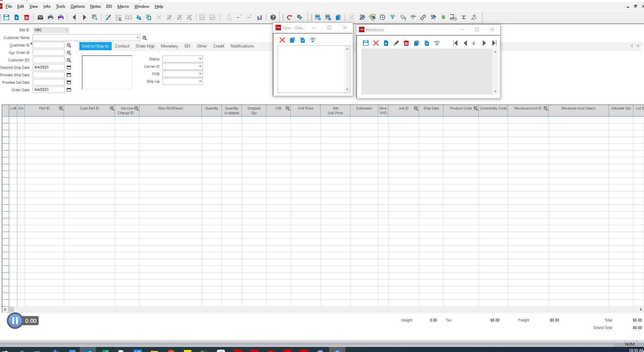Click the red Refresh arrow icon

[x=289, y=17]
